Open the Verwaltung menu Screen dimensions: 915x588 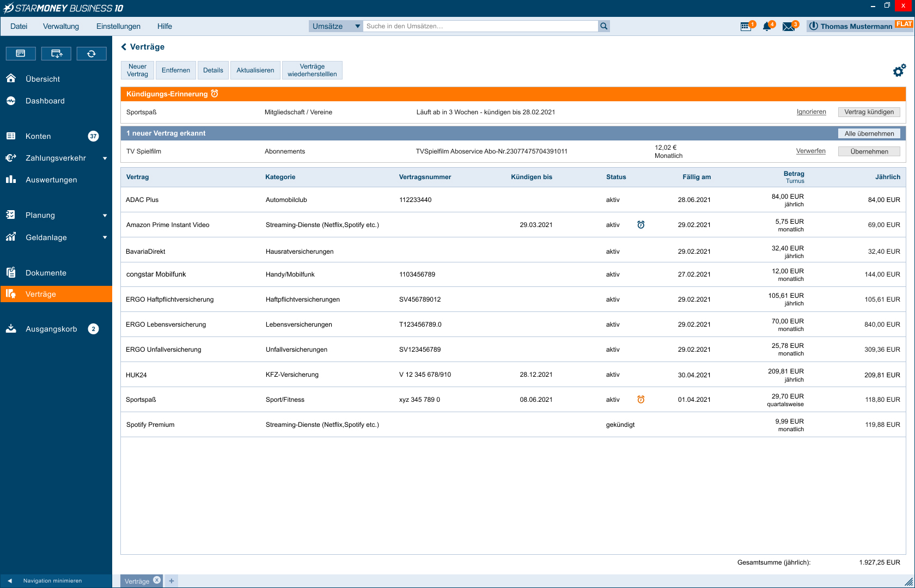(x=61, y=26)
